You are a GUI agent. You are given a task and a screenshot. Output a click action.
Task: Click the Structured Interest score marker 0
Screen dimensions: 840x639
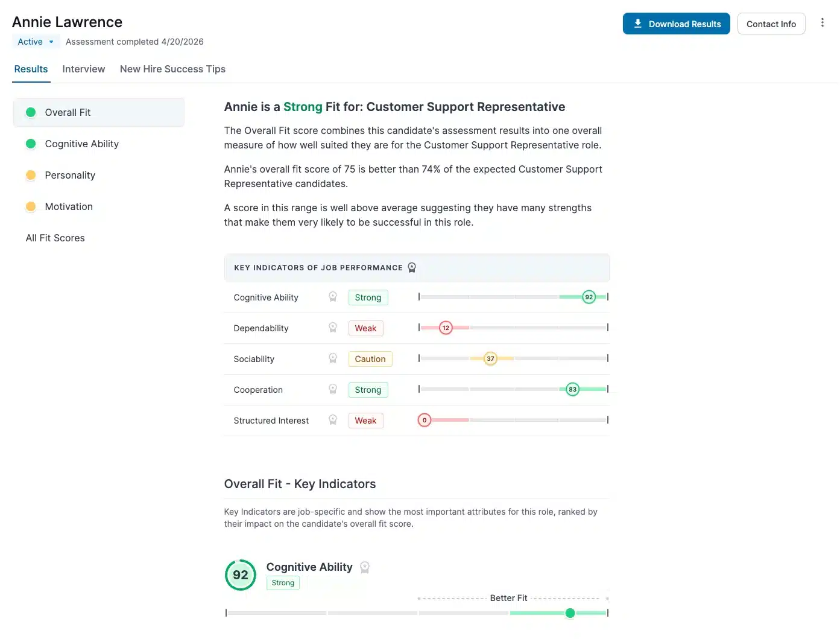pyautogui.click(x=425, y=420)
